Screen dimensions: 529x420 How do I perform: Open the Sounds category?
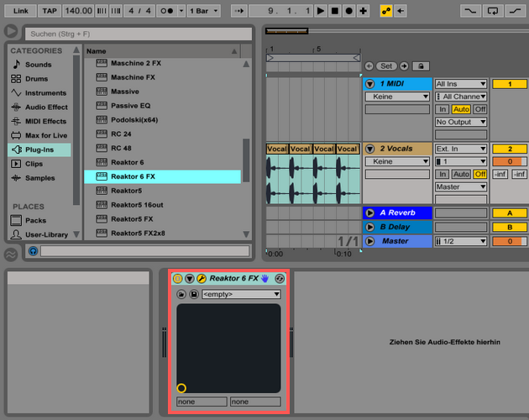[x=39, y=65]
